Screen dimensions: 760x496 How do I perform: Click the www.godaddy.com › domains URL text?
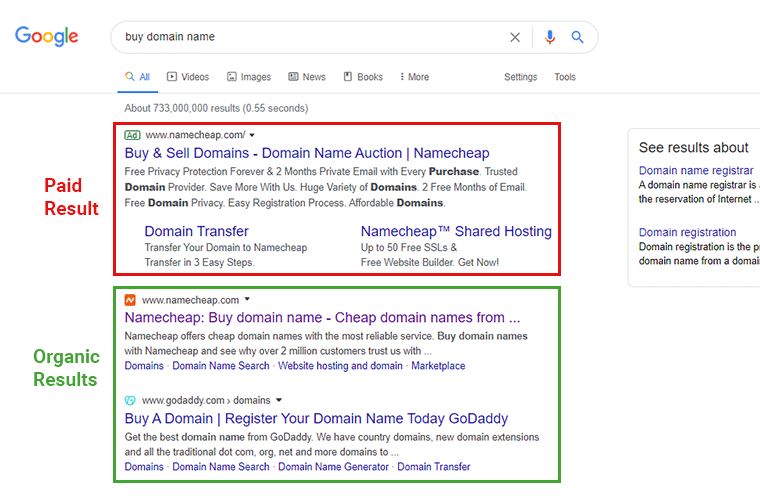point(206,400)
